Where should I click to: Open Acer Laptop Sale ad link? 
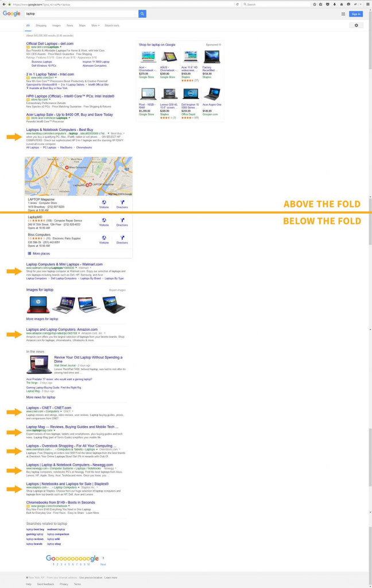click(69, 115)
